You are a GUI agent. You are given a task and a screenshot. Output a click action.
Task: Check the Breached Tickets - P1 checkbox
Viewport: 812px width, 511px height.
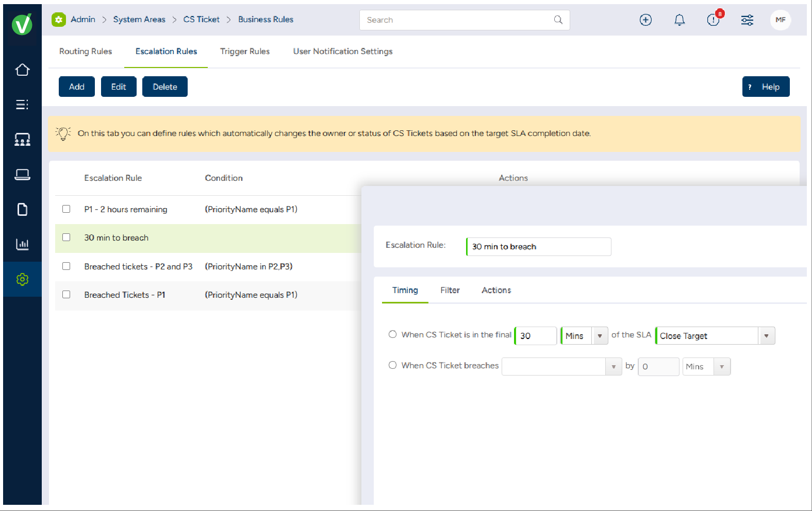tap(66, 295)
